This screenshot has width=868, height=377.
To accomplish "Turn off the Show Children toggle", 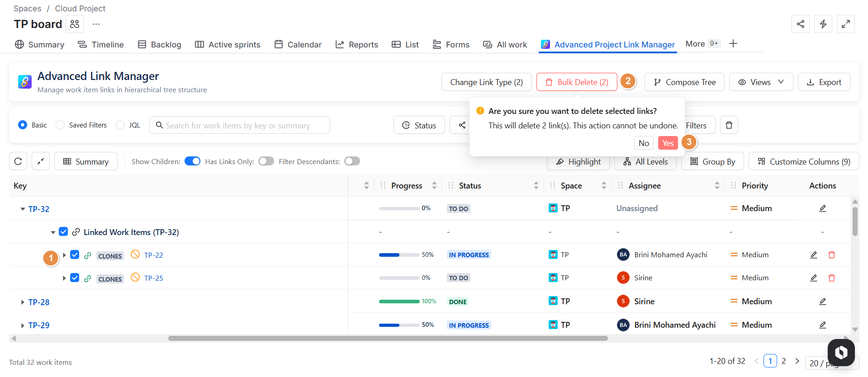I will (x=192, y=161).
